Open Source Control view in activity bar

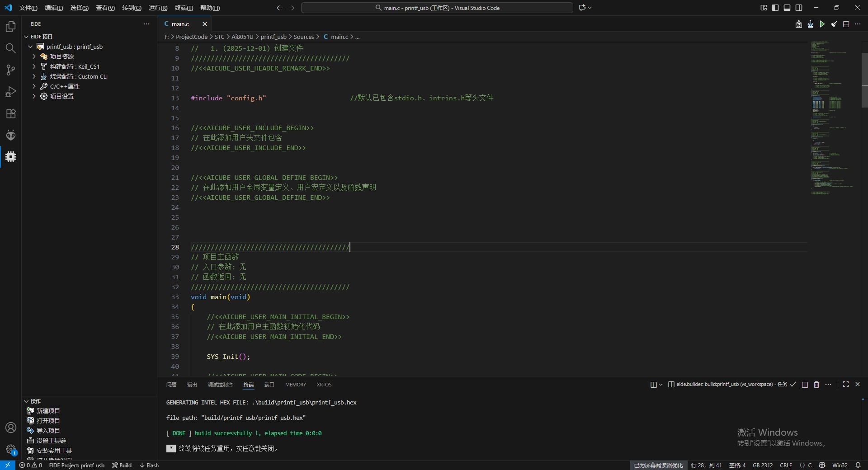(x=11, y=70)
